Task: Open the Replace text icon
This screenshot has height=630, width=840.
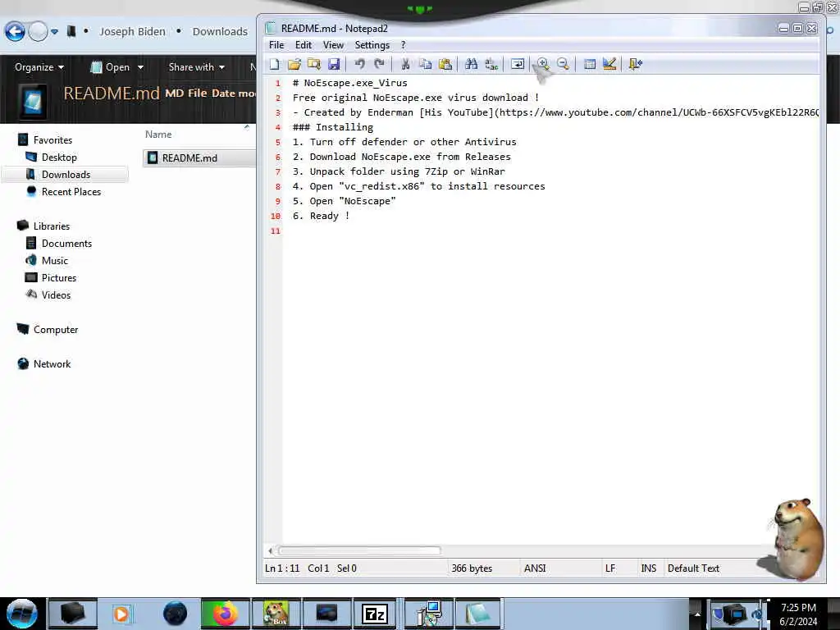Action: tap(491, 64)
